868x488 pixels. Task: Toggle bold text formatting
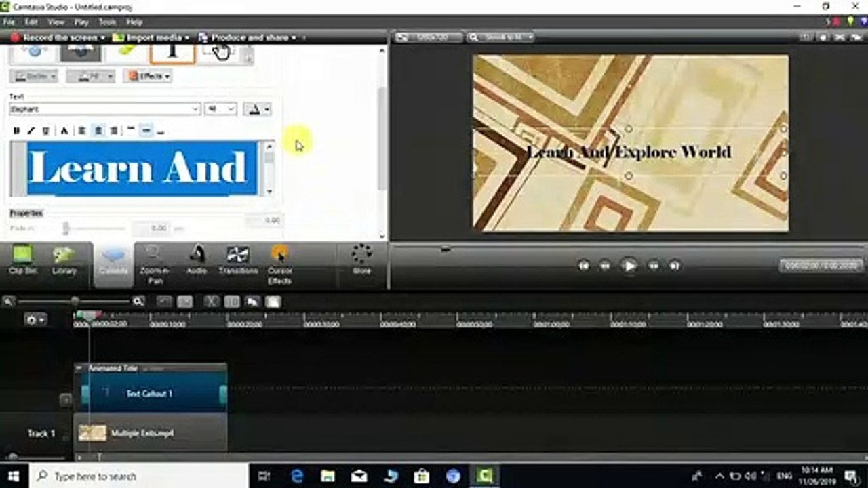(16, 131)
